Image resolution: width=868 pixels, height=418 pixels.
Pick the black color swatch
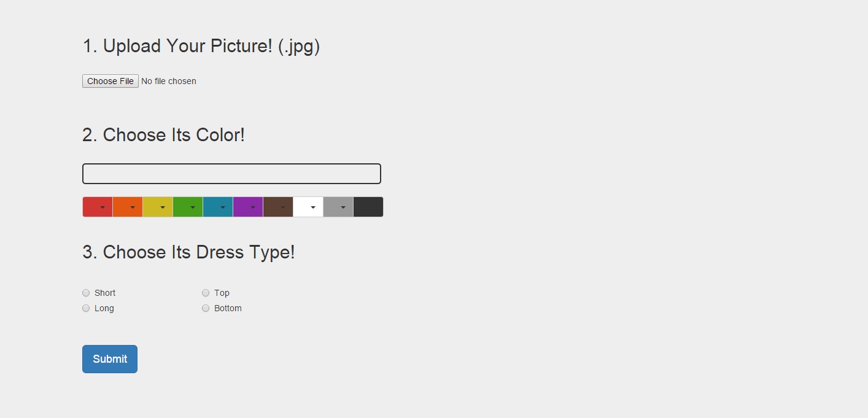[x=368, y=207]
